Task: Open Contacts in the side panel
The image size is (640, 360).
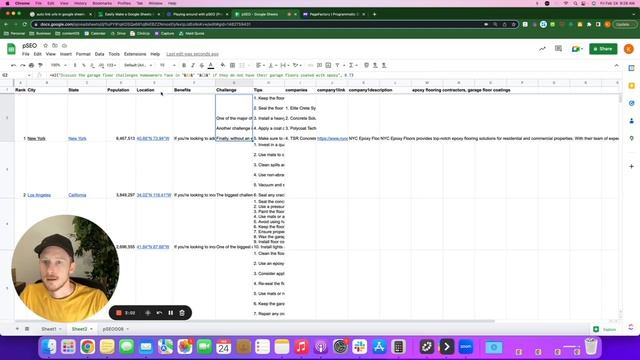Action: tap(631, 121)
